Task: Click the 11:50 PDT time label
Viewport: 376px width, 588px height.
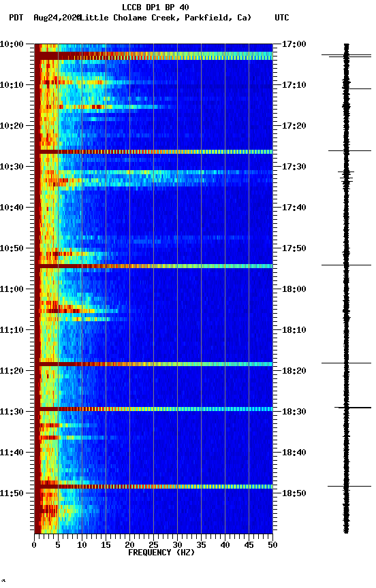Action: tap(12, 493)
